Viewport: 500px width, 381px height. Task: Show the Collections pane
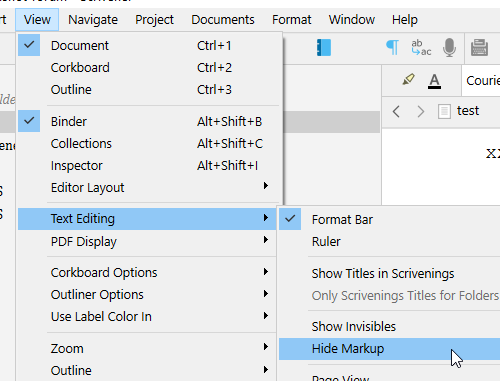coord(149,143)
